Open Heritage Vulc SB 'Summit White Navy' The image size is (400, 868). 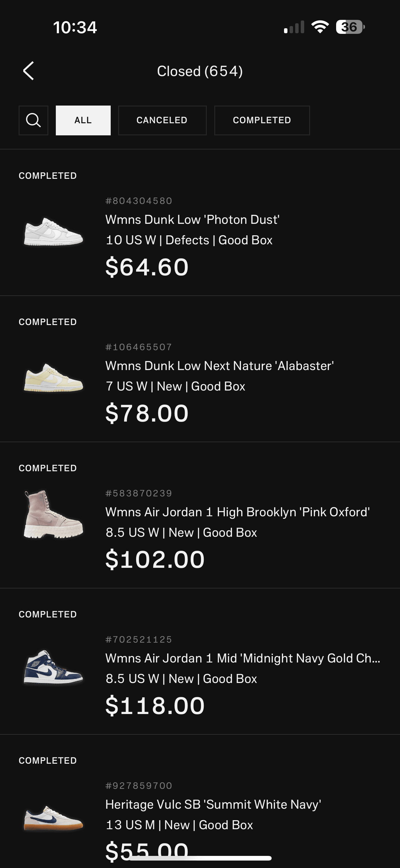[213, 805]
